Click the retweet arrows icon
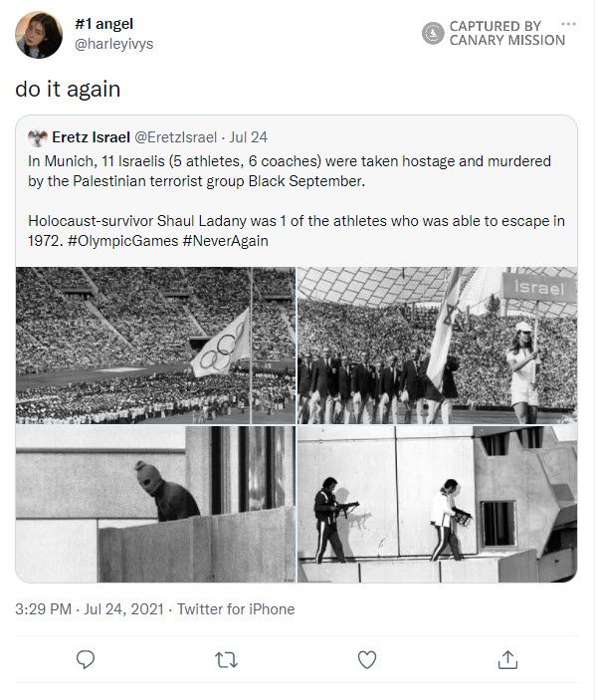The image size is (598, 700). point(226,659)
